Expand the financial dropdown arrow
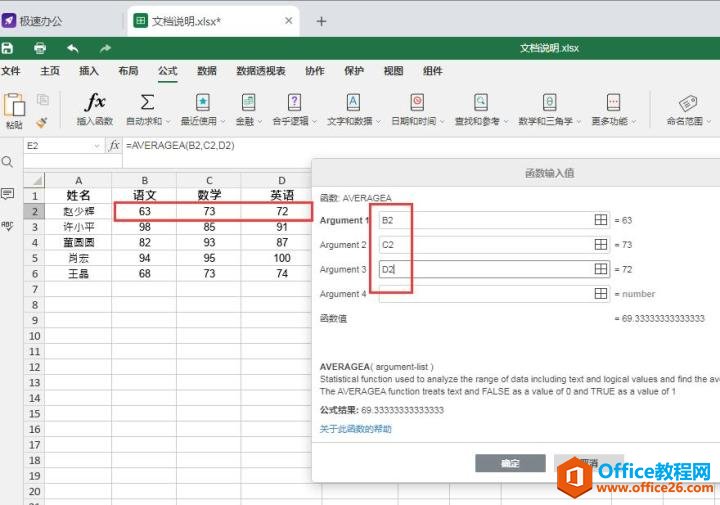The height and width of the screenshot is (505, 720). point(260,122)
